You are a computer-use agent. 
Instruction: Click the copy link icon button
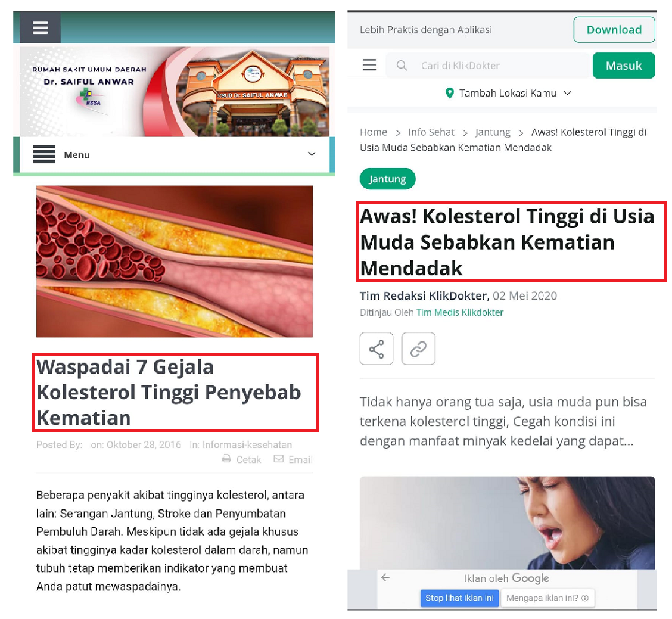pyautogui.click(x=418, y=349)
